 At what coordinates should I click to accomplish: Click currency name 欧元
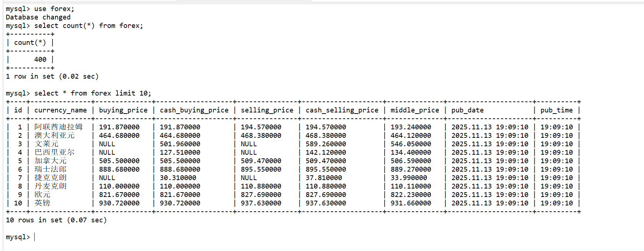point(42,195)
